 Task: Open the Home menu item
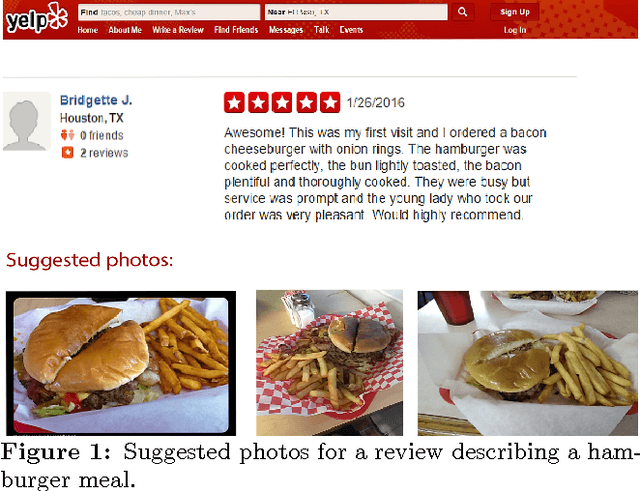(x=88, y=30)
